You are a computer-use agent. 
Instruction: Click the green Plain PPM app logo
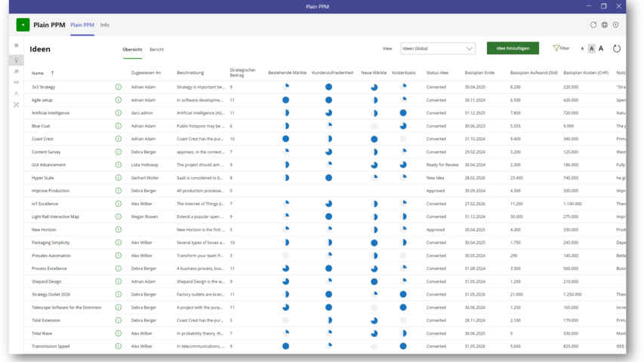23,25
